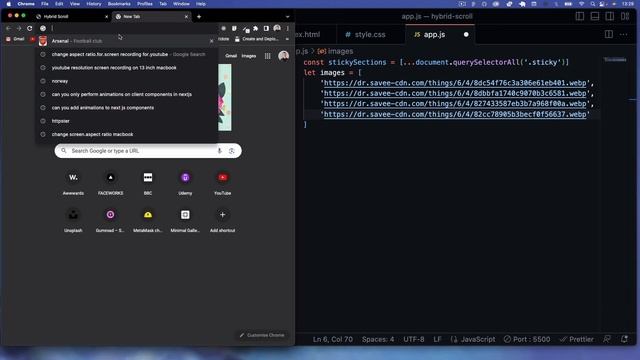This screenshot has height=360, width=640.
Task: Open the Chrome tab search dropdown arrow
Action: pyautogui.click(x=287, y=17)
